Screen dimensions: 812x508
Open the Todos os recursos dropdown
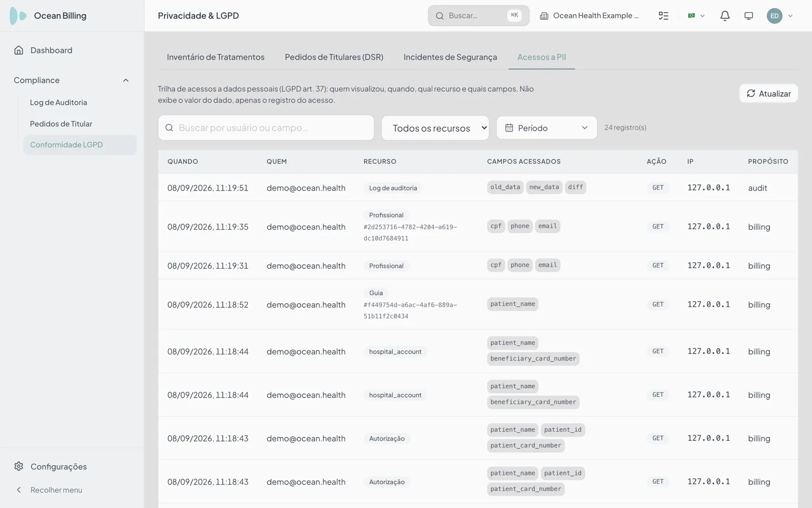[435, 128]
